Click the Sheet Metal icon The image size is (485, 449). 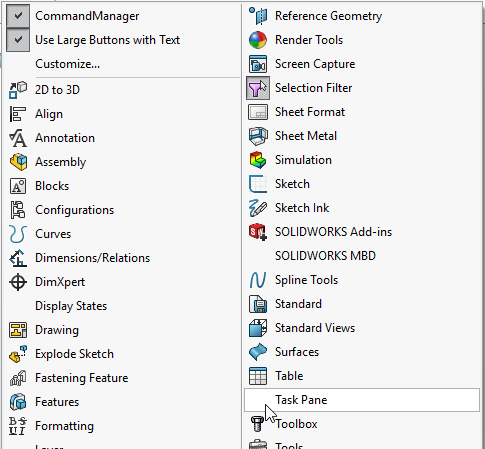[x=258, y=136]
